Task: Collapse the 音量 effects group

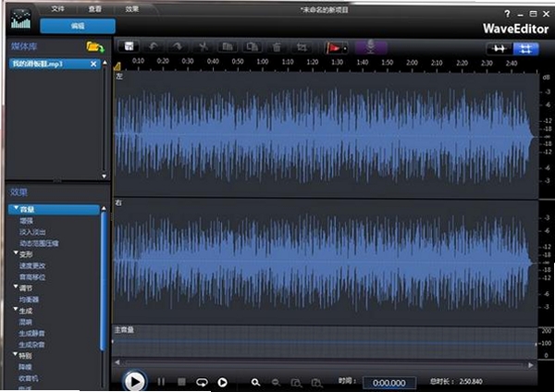Action: coord(17,208)
